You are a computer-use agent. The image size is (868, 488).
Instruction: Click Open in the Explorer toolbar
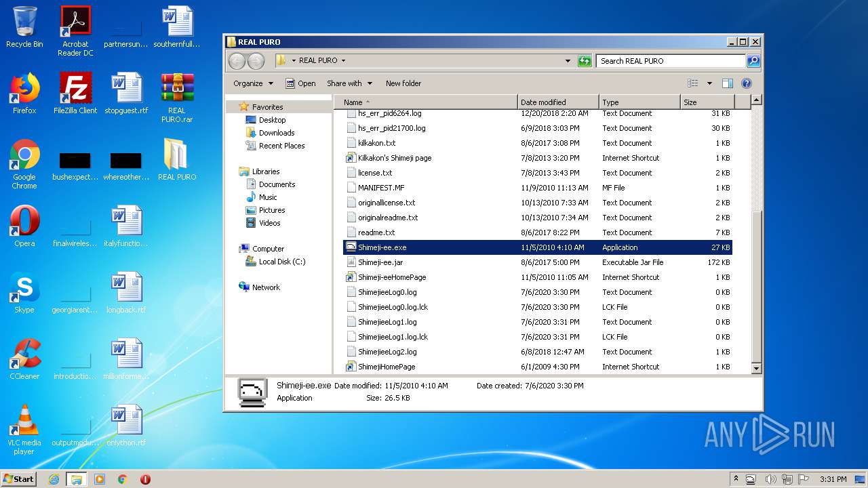pos(300,83)
